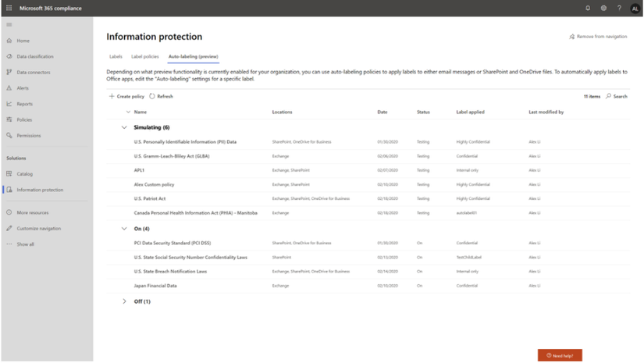Sort by the Name column header
The width and height of the screenshot is (644, 363).
(141, 112)
